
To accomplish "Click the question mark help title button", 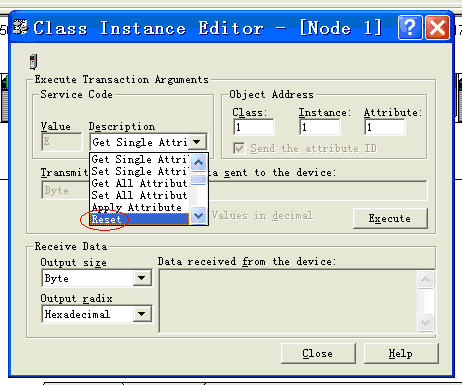I will pos(410,28).
